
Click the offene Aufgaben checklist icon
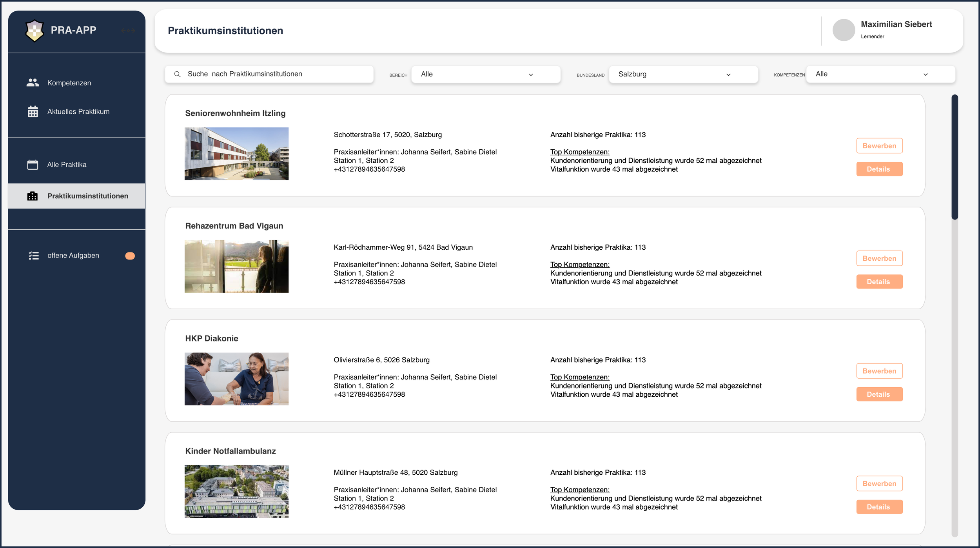click(34, 256)
